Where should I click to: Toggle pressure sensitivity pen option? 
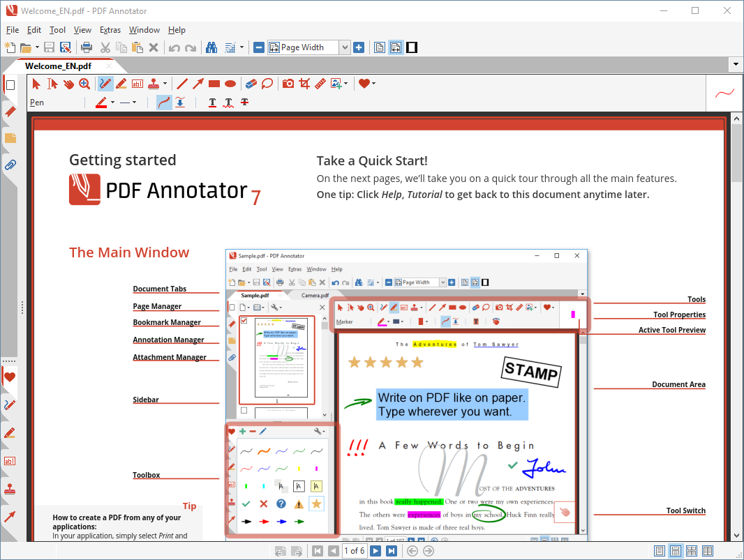[x=180, y=103]
